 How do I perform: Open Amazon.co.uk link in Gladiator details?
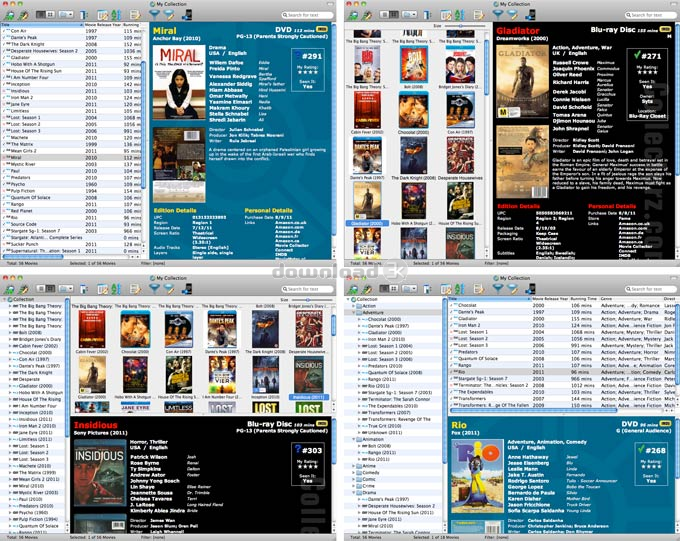click(634, 223)
